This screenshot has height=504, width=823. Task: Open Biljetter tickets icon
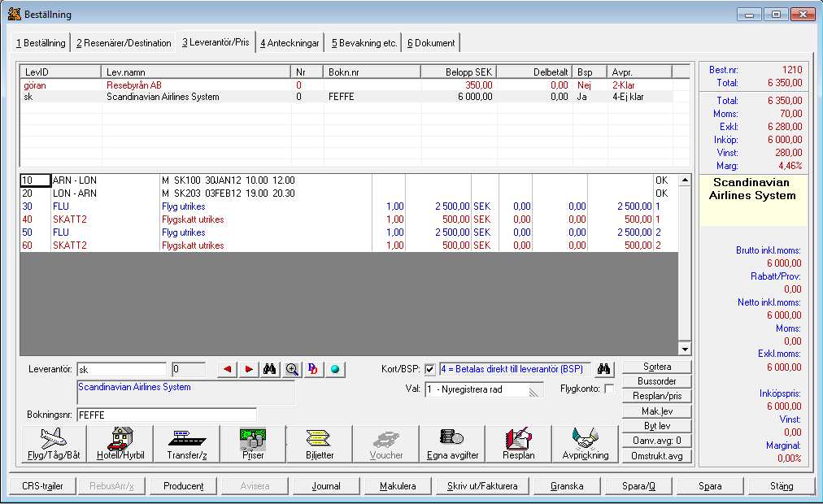[x=320, y=444]
